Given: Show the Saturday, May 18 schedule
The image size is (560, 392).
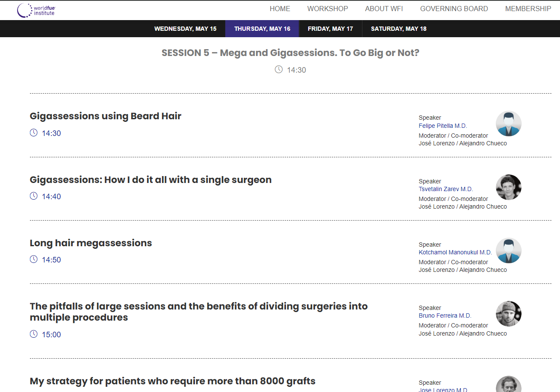Looking at the screenshot, I should pos(398,29).
